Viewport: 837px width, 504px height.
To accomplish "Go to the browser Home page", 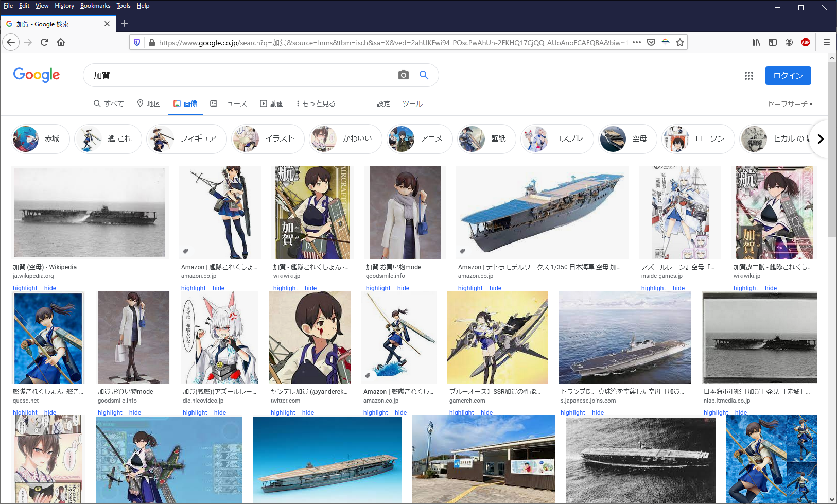I will (x=61, y=42).
